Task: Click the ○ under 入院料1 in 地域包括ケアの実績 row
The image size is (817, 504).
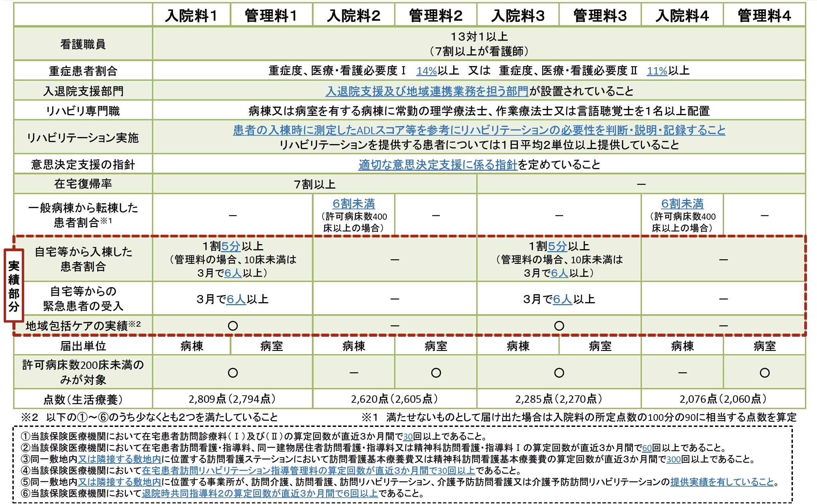Action: [233, 326]
